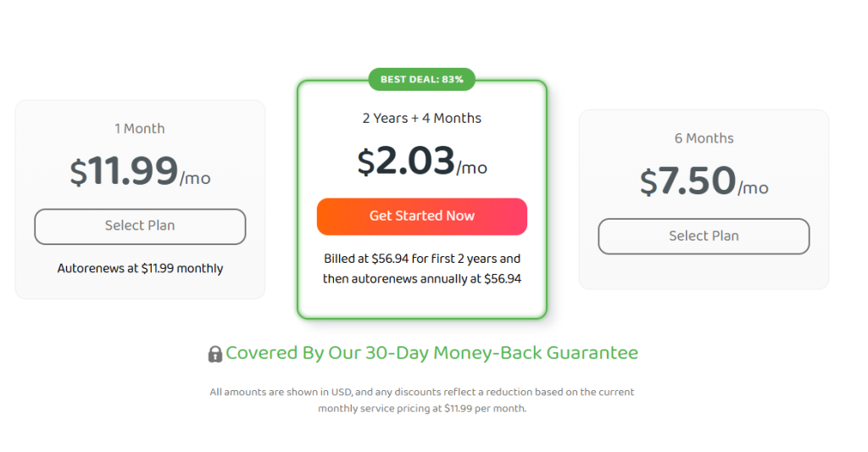Click the padlock icon beside money-back guarantee
This screenshot has height=452, width=868.
(x=215, y=354)
